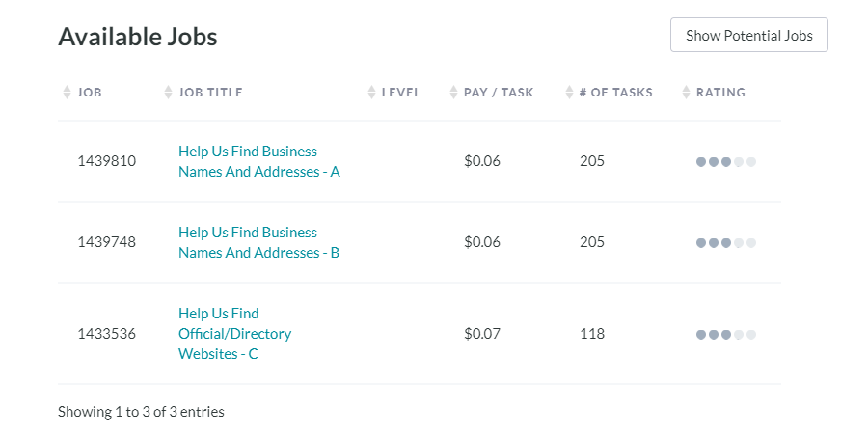Click the $0.07 pay cell

482,334
